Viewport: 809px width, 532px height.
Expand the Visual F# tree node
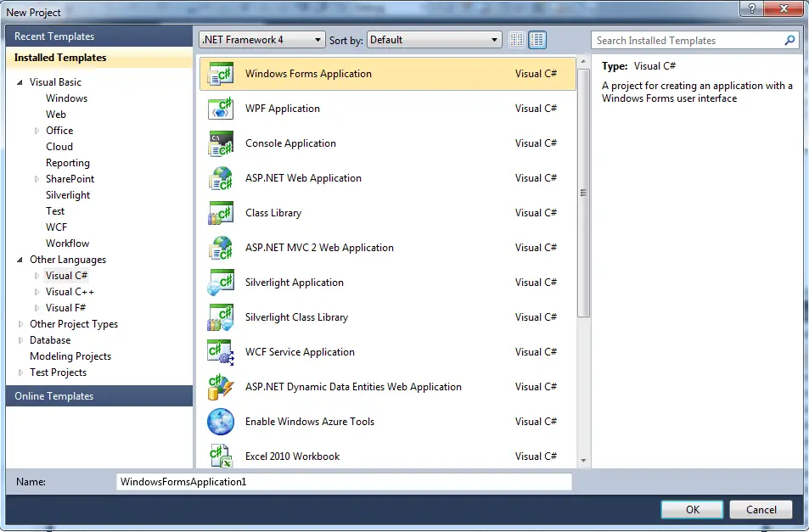pos(37,308)
